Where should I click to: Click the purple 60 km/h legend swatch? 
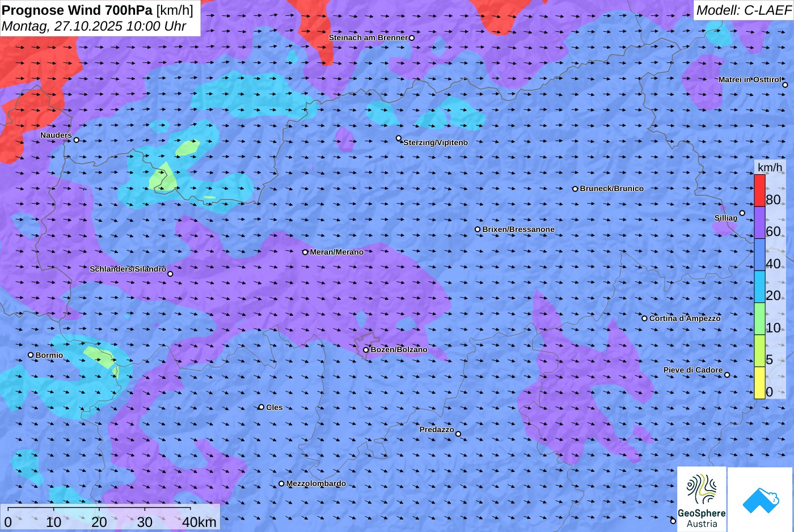click(x=759, y=222)
